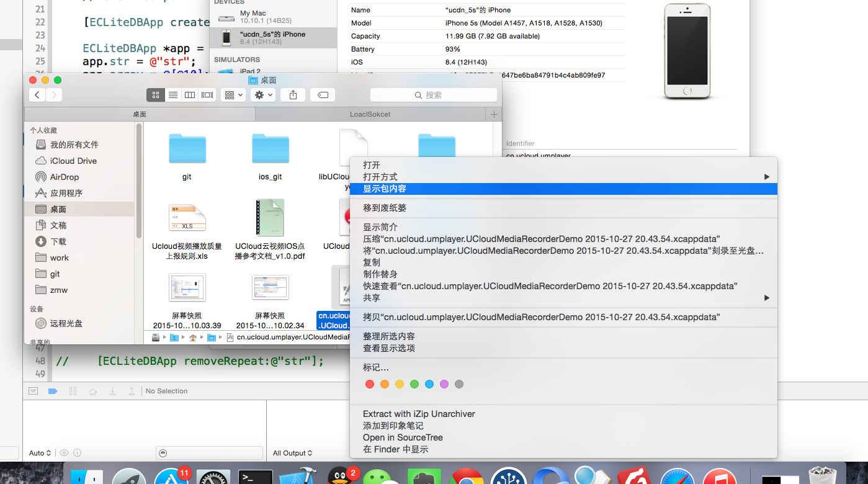The height and width of the screenshot is (484, 868).
Task: Select the LoaclSokcet Finder tab
Action: (370, 114)
